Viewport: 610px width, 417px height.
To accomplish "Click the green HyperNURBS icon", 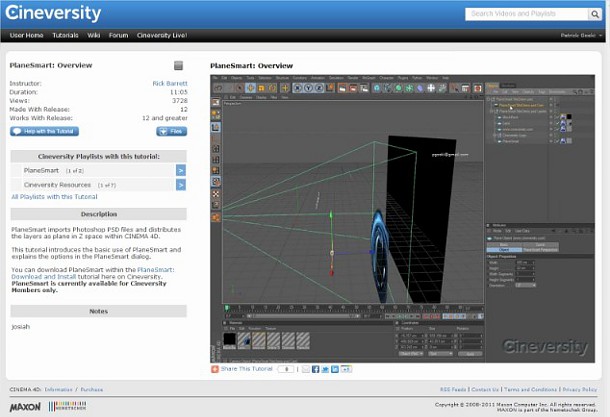I will coord(398,88).
